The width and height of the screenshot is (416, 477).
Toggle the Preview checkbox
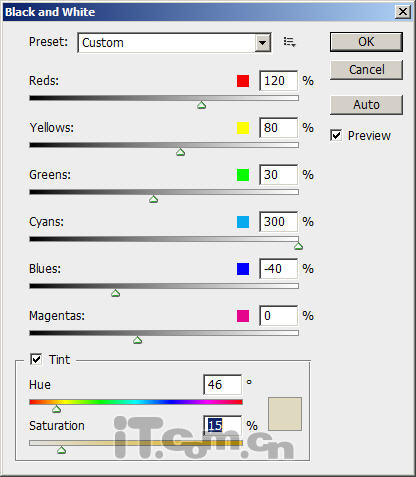coord(336,135)
